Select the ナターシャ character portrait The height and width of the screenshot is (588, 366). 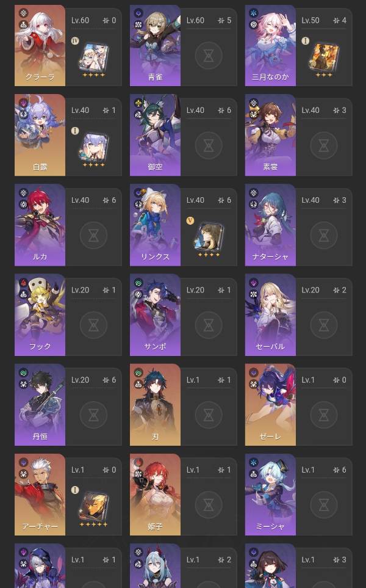(270, 225)
